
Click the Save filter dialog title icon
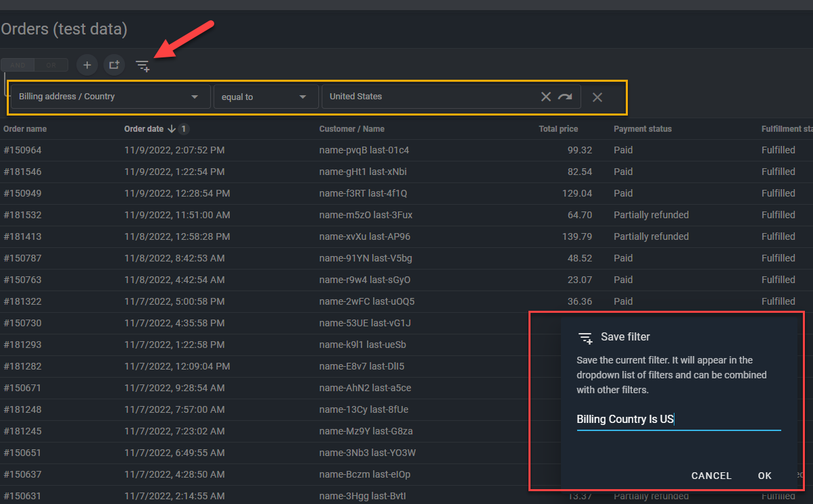[585, 337]
